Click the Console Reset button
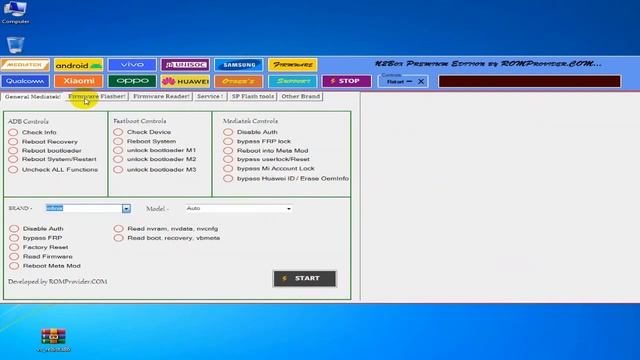 click(x=395, y=82)
